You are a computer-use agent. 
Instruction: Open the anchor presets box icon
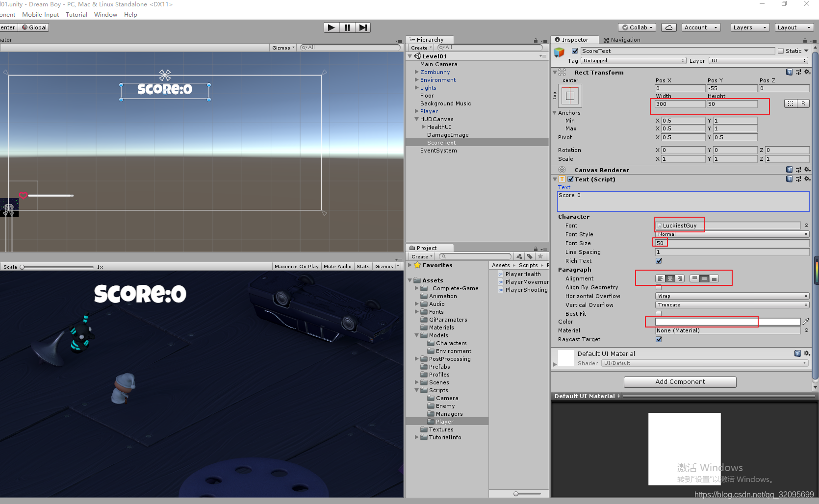tap(570, 96)
